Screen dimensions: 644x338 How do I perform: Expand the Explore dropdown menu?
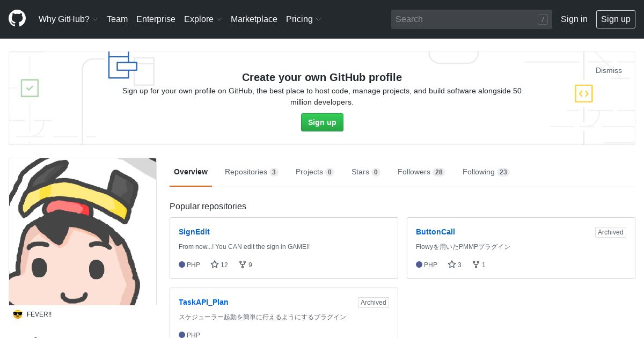[x=203, y=19]
